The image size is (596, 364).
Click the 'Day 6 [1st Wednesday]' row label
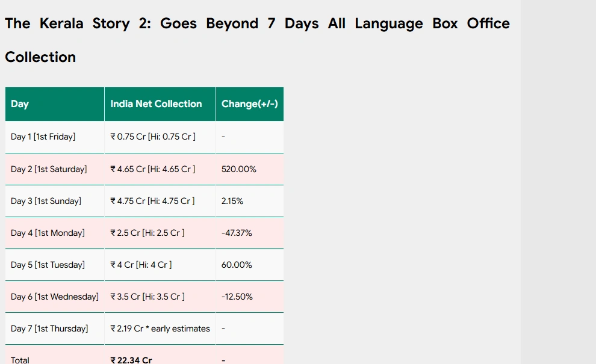click(x=54, y=297)
